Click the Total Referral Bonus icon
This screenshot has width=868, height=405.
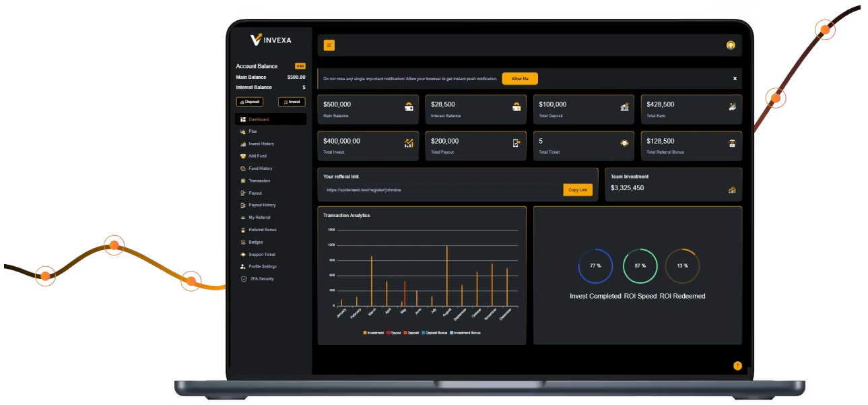tap(732, 143)
